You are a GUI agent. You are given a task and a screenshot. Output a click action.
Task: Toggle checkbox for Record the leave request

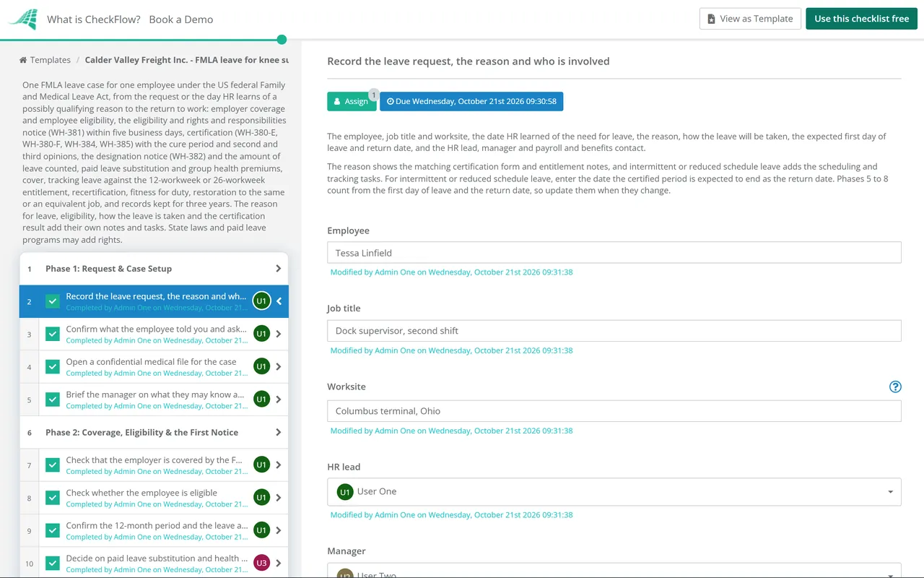pyautogui.click(x=53, y=301)
